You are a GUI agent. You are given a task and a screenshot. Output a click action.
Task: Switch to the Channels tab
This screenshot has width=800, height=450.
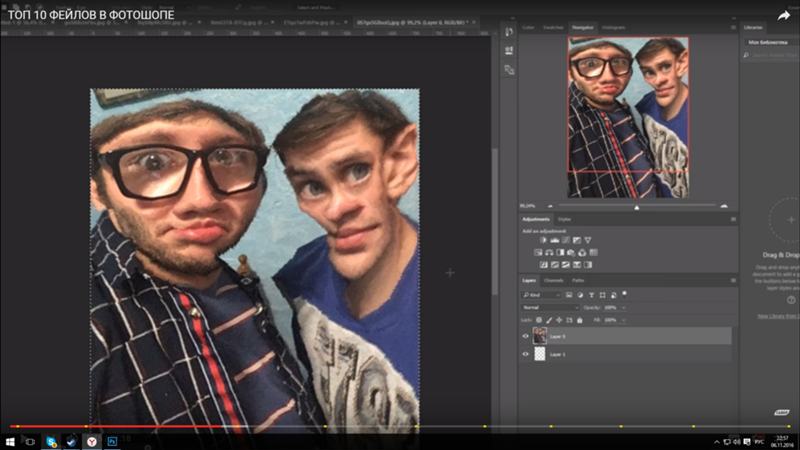tap(554, 281)
